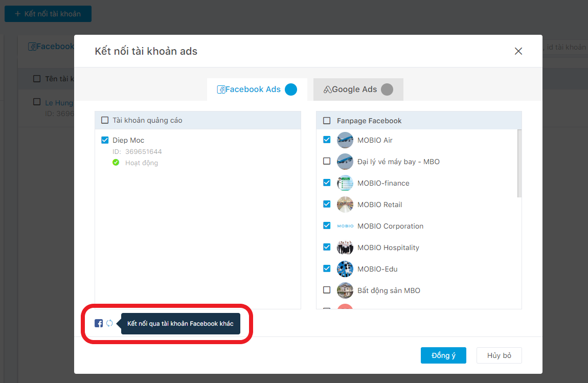Click the MOBIO Retail page avatar
Screen dimensions: 588x383
[345, 205]
